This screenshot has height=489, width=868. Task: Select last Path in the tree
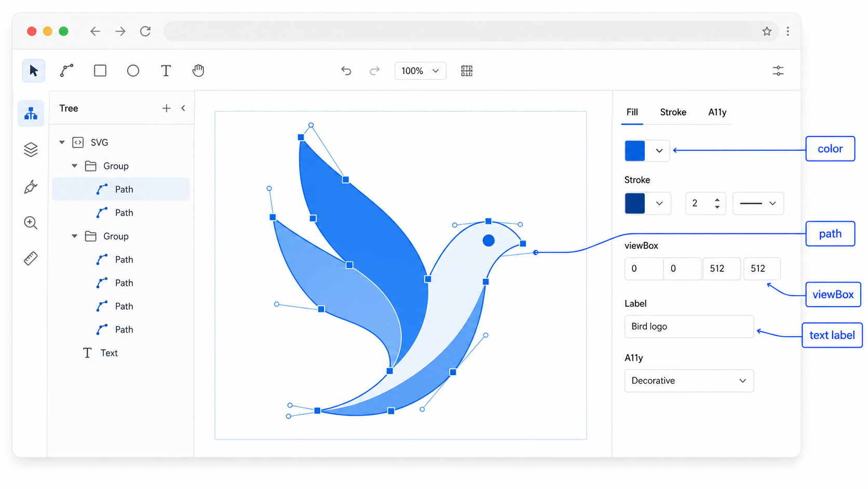pyautogui.click(x=121, y=329)
